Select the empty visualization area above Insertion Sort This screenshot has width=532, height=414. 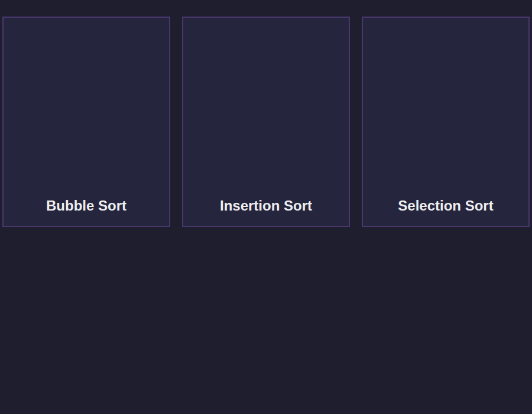(266, 105)
